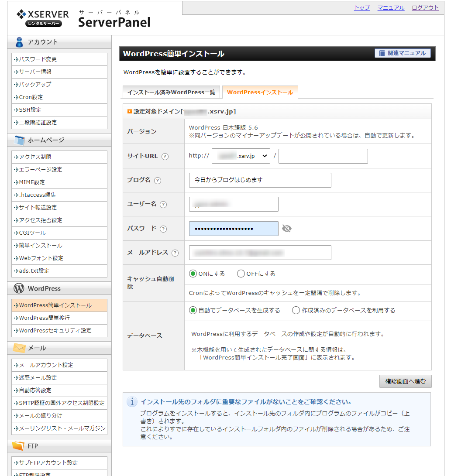Click the info icon in the notice box
This screenshot has width=475, height=476.
click(x=132, y=402)
